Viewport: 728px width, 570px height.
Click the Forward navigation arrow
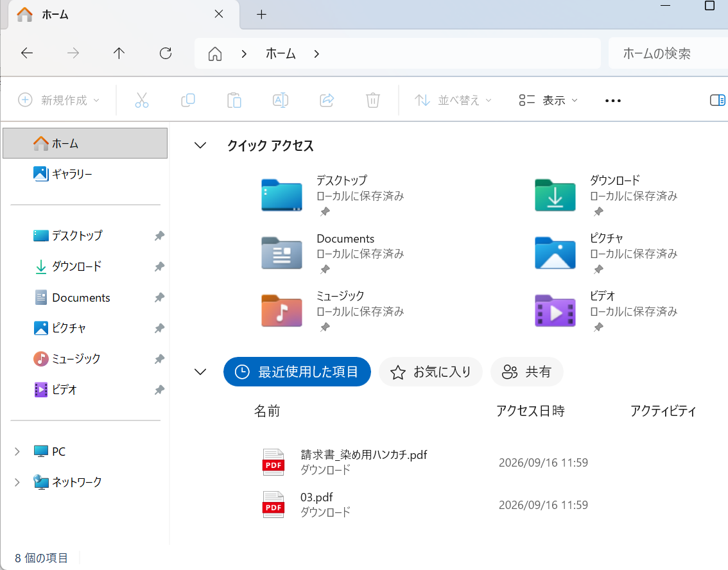[73, 53]
